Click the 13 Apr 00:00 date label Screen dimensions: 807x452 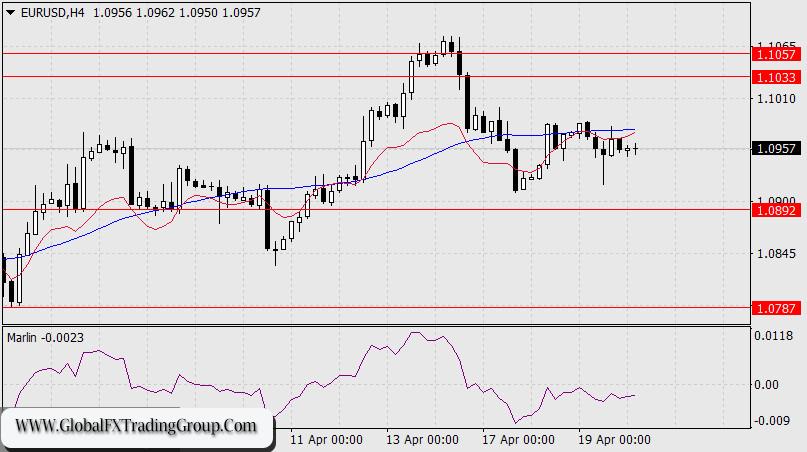point(423,440)
